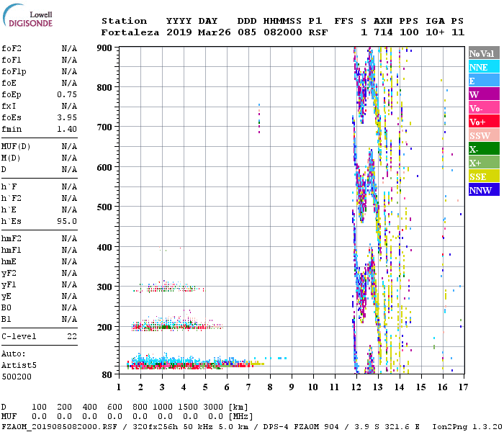Image resolution: width=504 pixels, height=432 pixels.
Task: Click the fmin value '1.40'
Action: 67,129
